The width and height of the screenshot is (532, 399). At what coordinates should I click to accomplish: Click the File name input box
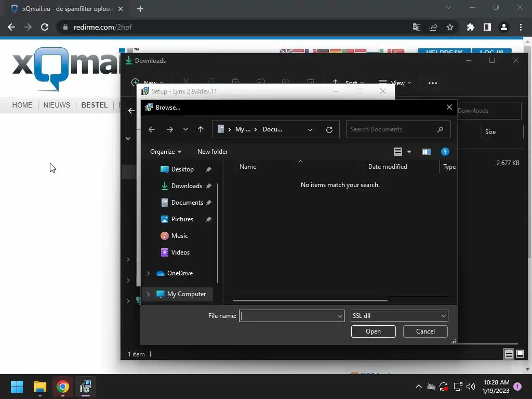point(288,316)
